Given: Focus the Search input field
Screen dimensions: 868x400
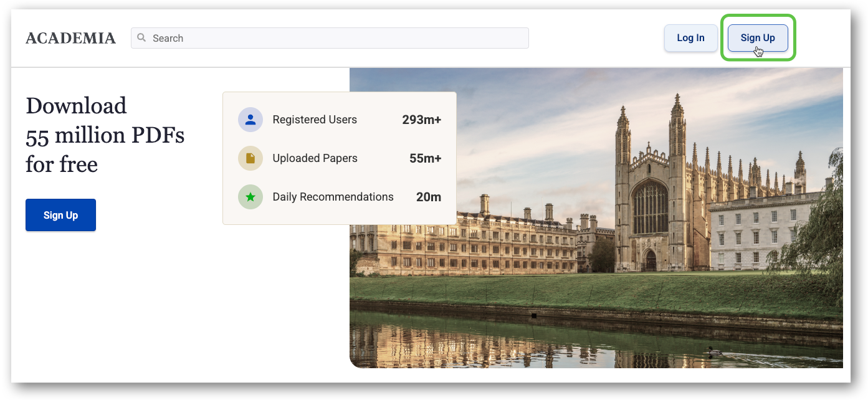Looking at the screenshot, I should 330,38.
